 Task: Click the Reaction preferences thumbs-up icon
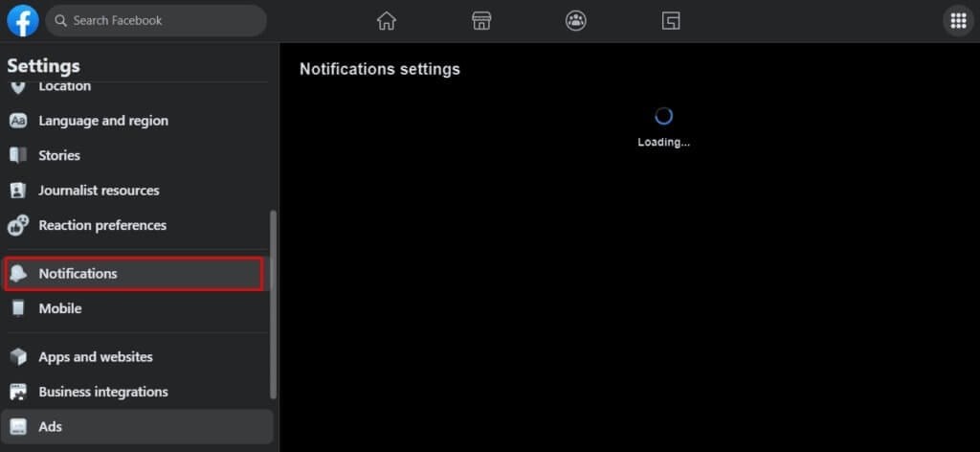pos(18,225)
